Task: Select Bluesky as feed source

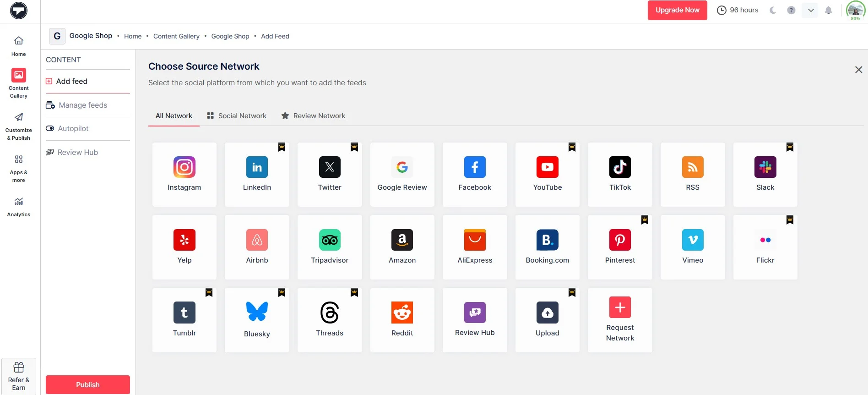Action: (257, 319)
